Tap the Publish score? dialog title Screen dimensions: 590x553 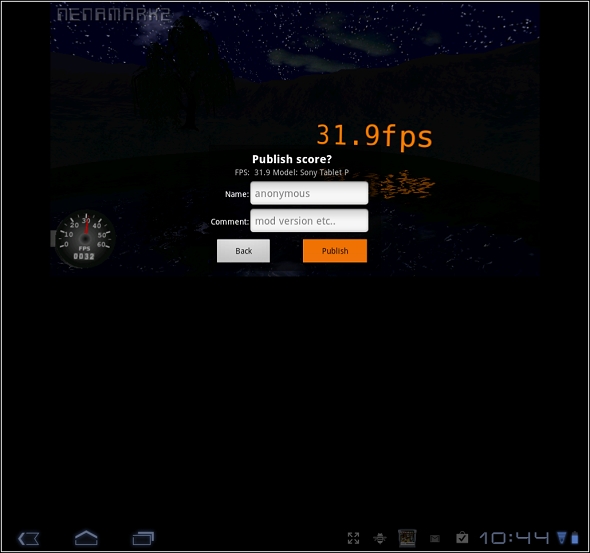click(292, 160)
